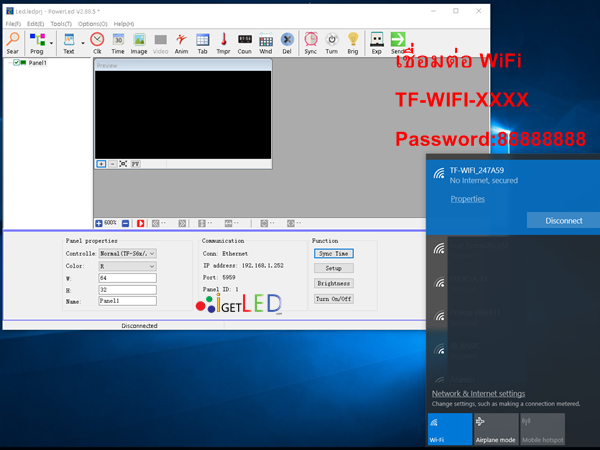Open Prog toolbar dropdown arrow

coord(51,43)
